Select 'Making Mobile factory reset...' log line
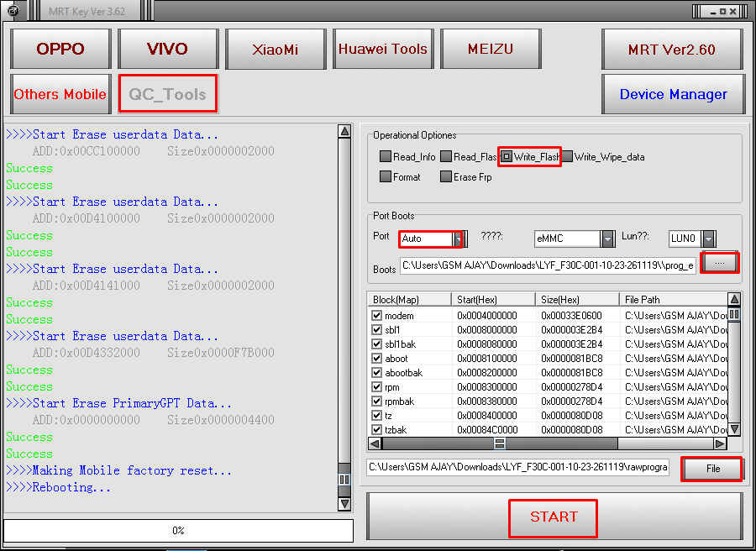The height and width of the screenshot is (551, 756). [118, 470]
